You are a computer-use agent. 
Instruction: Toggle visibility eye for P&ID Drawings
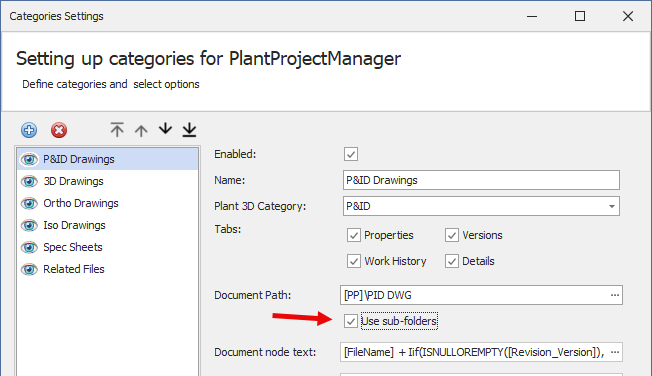click(29, 159)
